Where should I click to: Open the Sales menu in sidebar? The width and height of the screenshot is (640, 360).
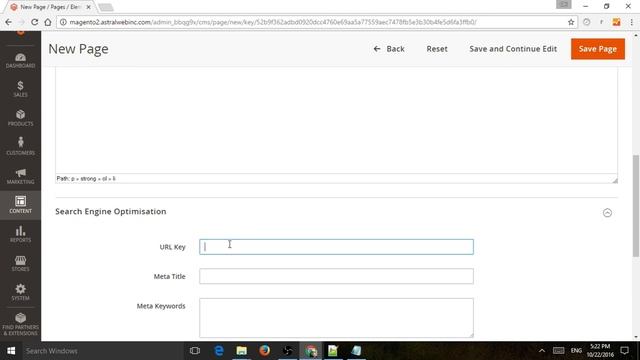click(20, 89)
